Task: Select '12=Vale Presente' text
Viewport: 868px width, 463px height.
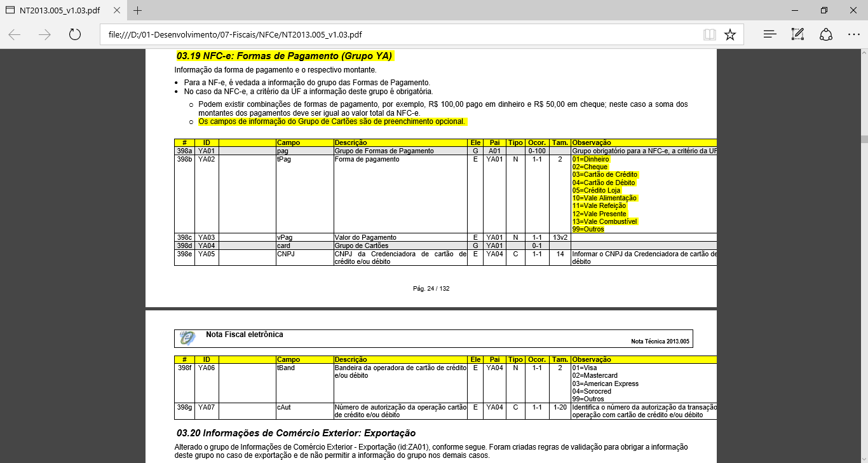Action: [x=599, y=214]
